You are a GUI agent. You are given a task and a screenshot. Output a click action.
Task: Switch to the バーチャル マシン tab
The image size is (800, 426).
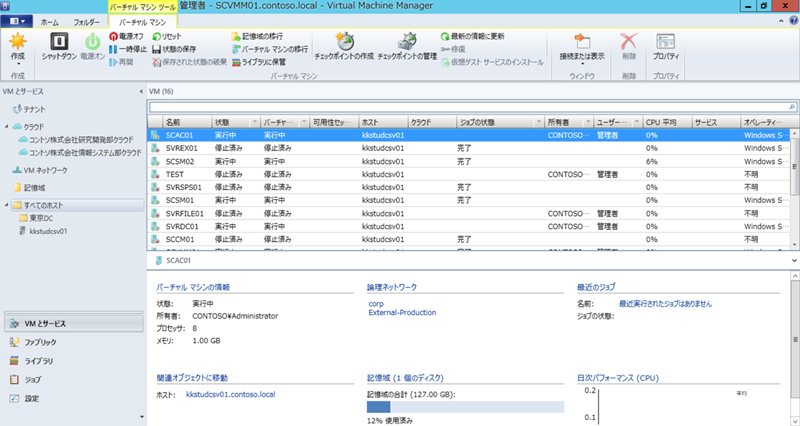click(142, 22)
